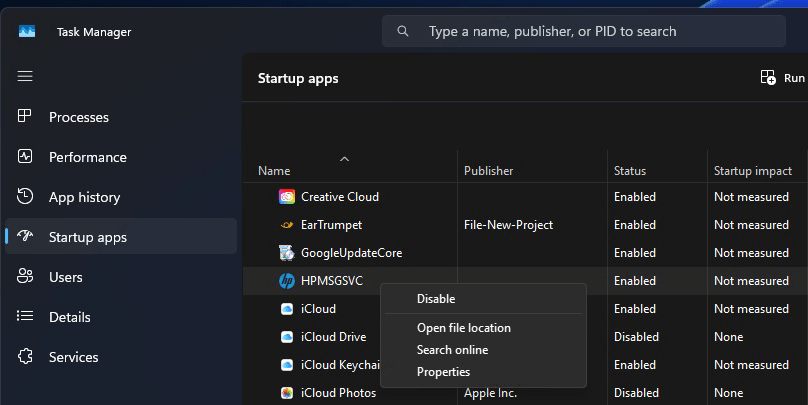Sort by the Startup impact column header
The width and height of the screenshot is (808, 405).
click(x=753, y=171)
